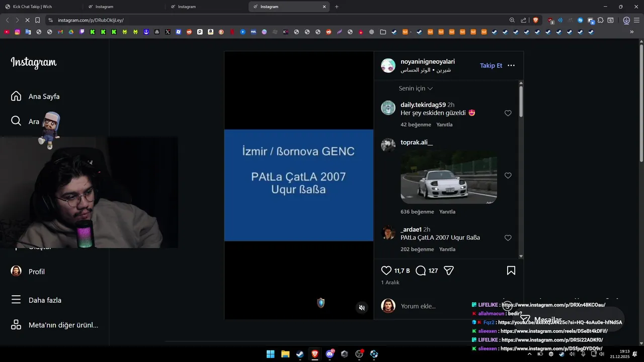
Task: View the 202 beğenme likes list
Action: pos(417,249)
